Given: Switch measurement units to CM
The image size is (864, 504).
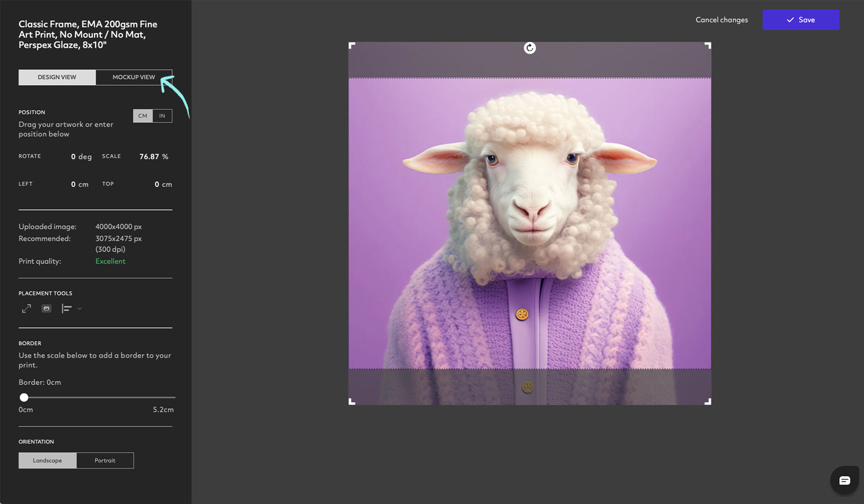Looking at the screenshot, I should pyautogui.click(x=142, y=116).
